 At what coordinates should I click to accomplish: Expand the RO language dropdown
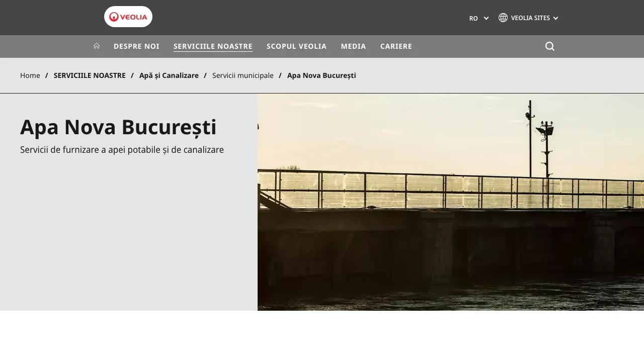[x=479, y=18]
